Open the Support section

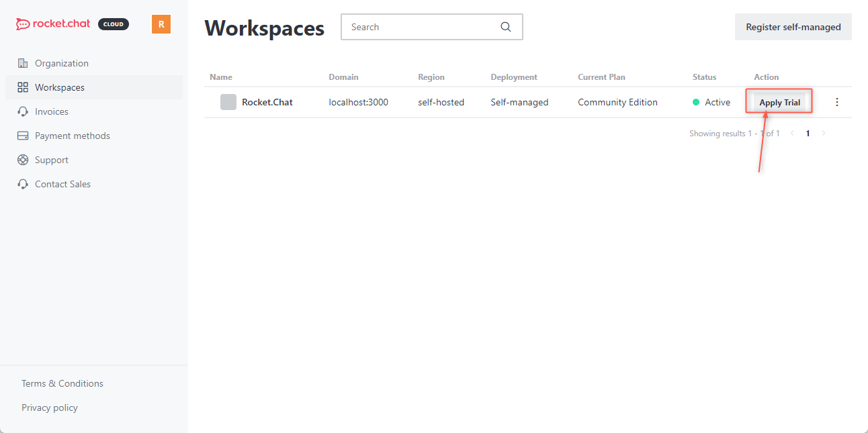coord(94,160)
